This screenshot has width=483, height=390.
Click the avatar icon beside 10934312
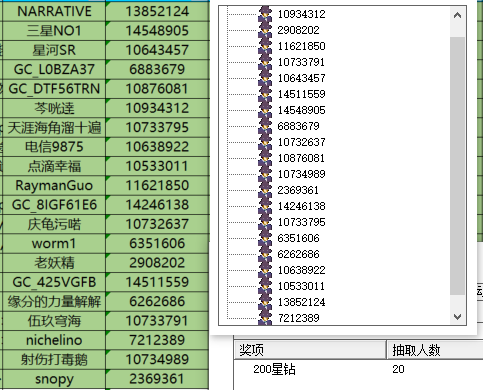point(265,14)
